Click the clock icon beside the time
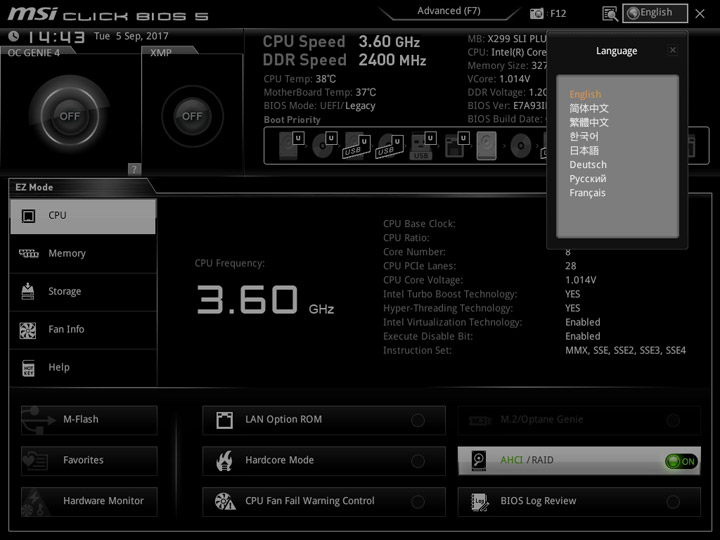720x540 pixels. point(14,36)
